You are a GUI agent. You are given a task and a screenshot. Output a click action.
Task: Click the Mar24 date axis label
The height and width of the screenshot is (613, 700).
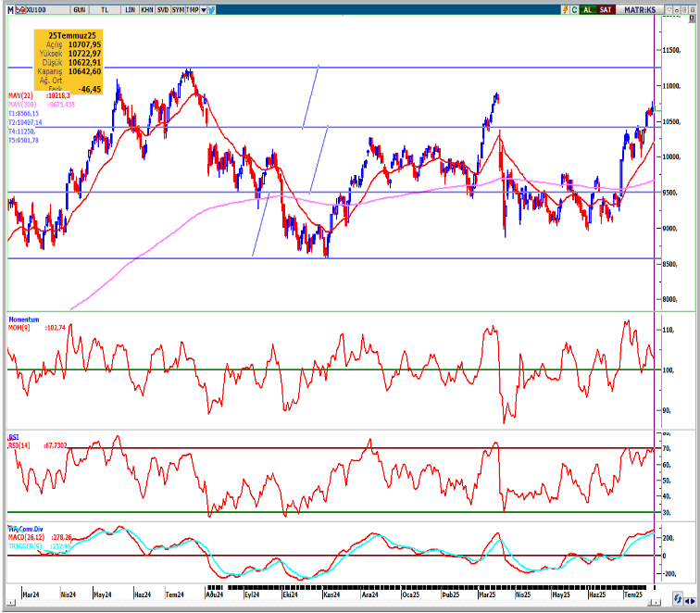click(31, 594)
